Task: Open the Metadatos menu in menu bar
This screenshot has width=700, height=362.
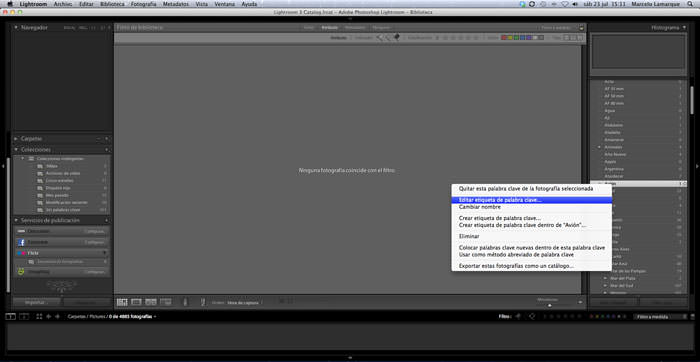Action: 176,4
